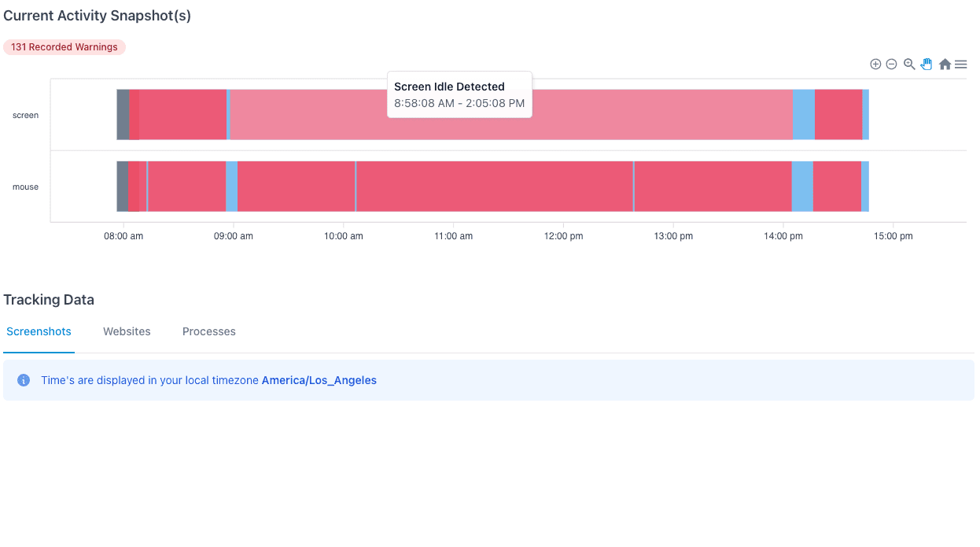Select the red mouse segment spanning 11:00 am

coord(494,187)
